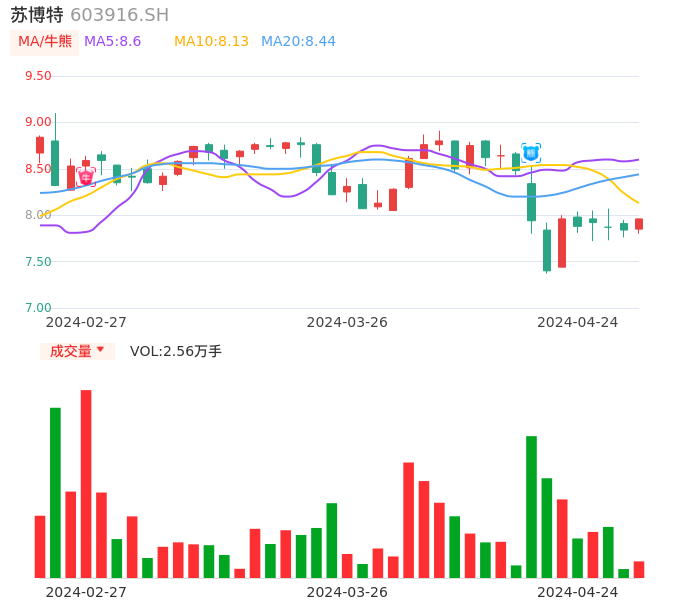This screenshot has width=686, height=606.
Task: Click the 成交量 volume indicator button
Action: pyautogui.click(x=70, y=351)
